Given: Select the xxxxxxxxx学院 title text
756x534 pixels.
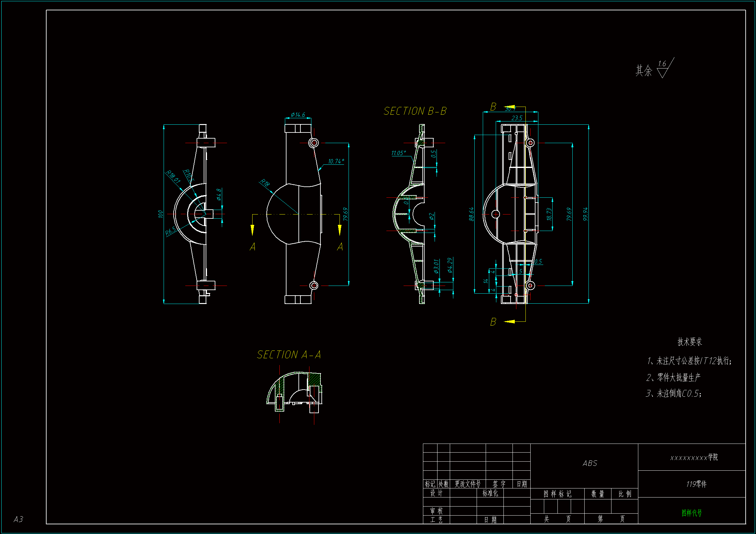Looking at the screenshot, I should point(694,457).
